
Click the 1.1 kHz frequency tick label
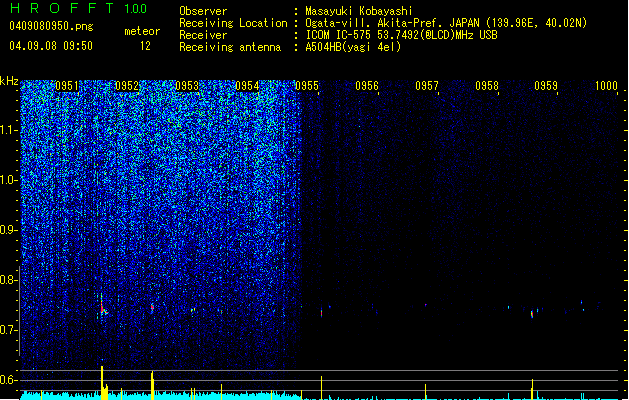(x=7, y=130)
